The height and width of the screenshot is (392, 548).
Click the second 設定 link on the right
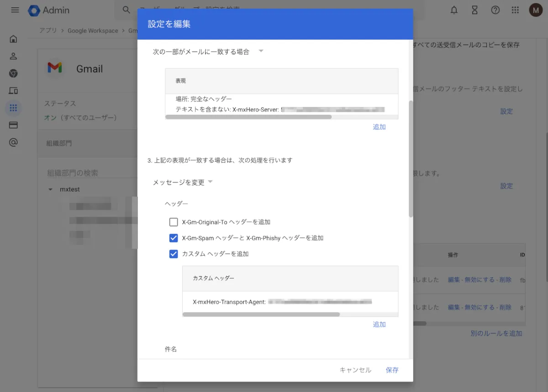(506, 186)
